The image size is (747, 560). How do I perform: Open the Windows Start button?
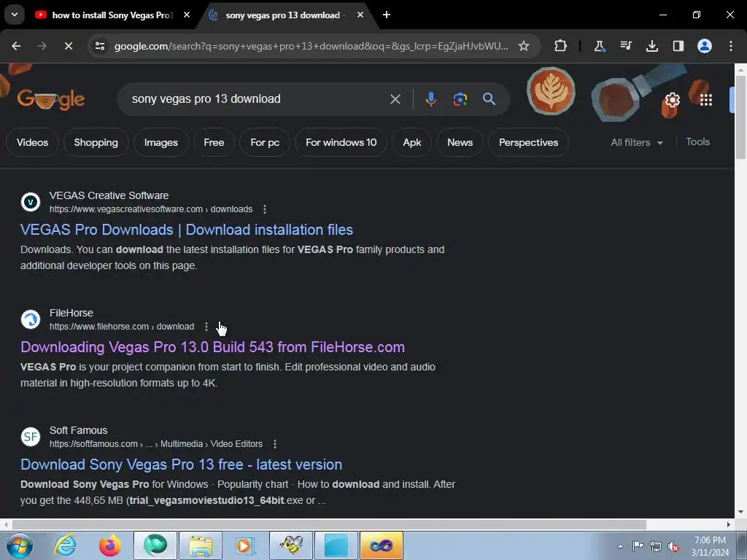coord(20,545)
